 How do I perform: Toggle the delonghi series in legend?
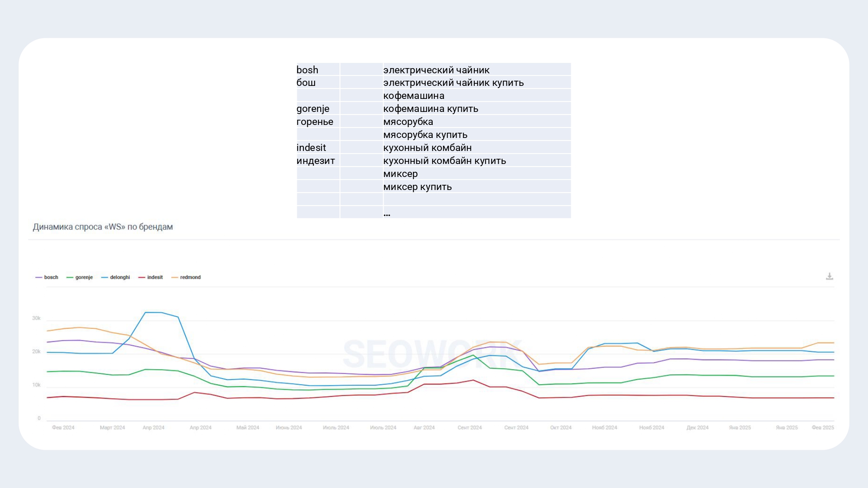coord(115,277)
